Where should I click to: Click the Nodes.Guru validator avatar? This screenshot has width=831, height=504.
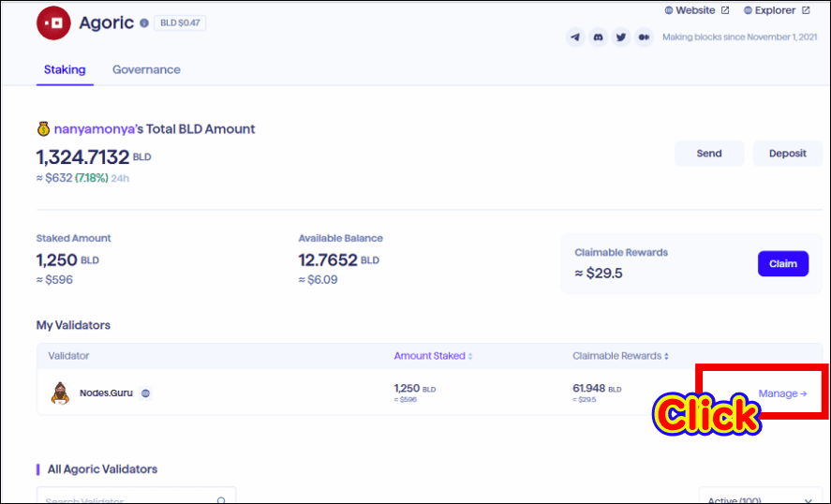pos(60,393)
